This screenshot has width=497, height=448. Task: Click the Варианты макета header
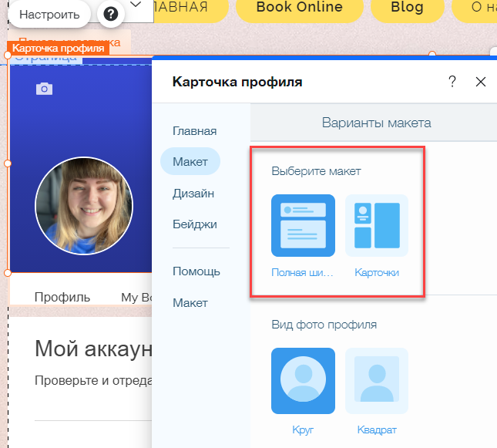[376, 123]
